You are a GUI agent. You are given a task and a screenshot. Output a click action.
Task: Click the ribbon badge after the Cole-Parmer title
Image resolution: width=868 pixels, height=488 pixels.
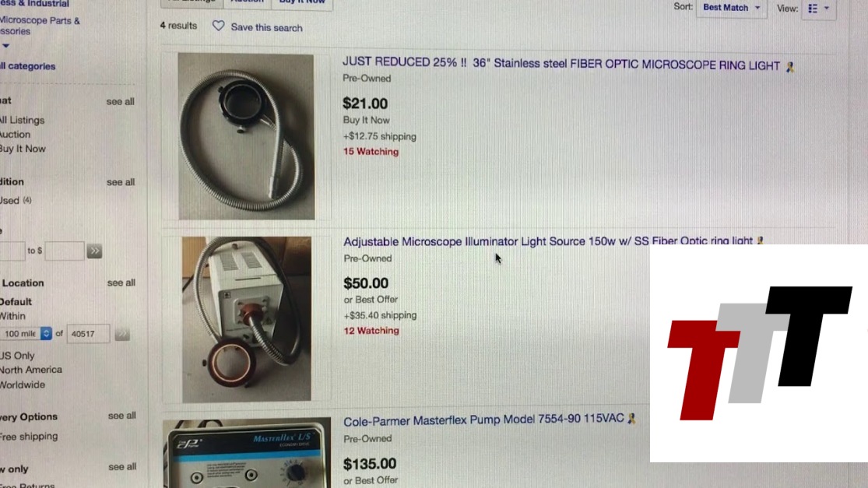pyautogui.click(x=631, y=419)
